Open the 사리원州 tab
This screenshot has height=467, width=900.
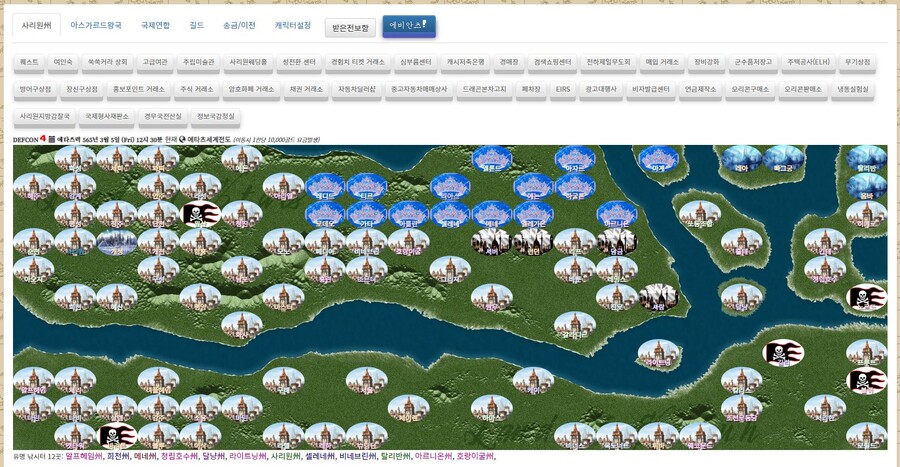coord(36,25)
